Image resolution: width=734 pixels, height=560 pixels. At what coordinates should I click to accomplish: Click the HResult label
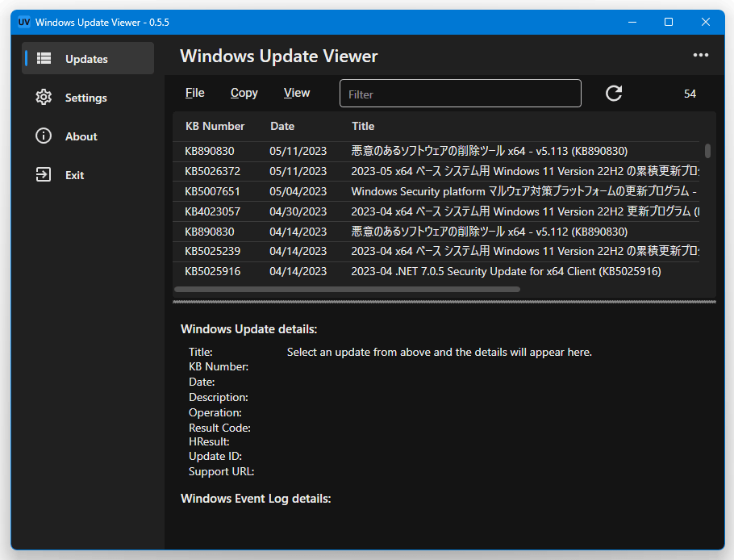tap(209, 441)
